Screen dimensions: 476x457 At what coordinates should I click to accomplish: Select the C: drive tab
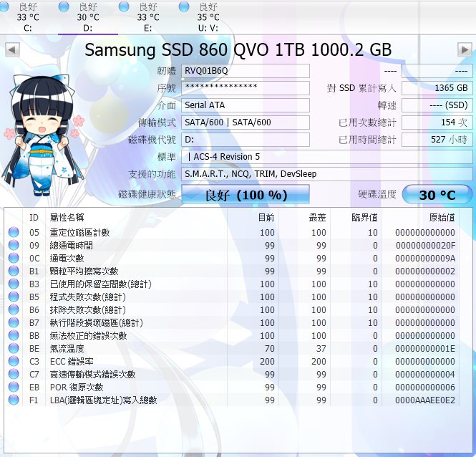[27, 17]
